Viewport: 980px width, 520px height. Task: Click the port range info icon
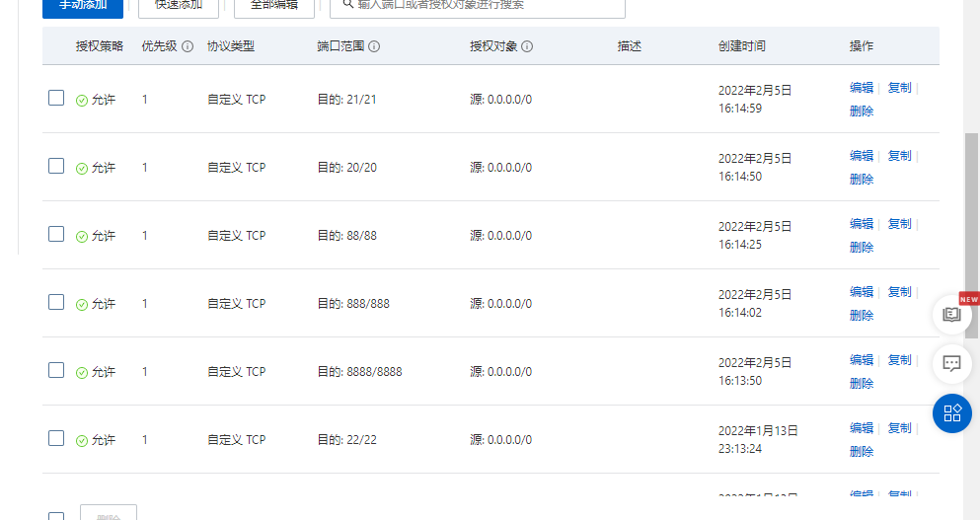pos(374,46)
